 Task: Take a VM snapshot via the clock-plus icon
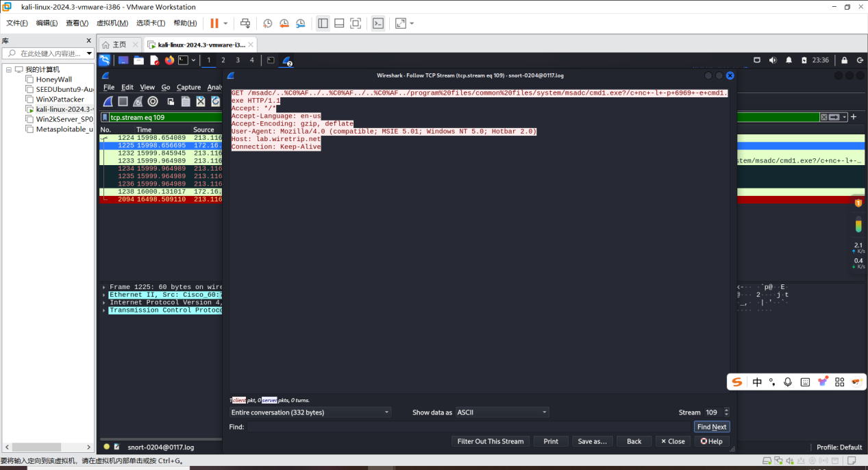(x=268, y=23)
